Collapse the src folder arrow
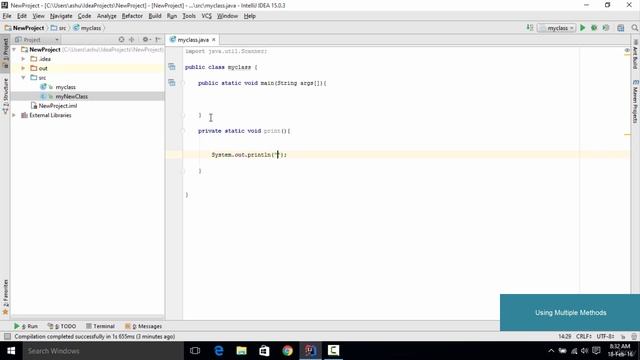Screen dimensions: 640x360 click(x=23, y=78)
